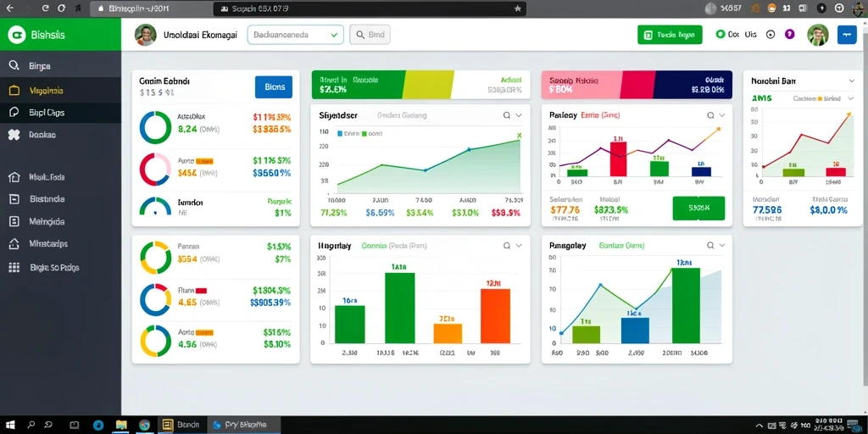The image size is (868, 434).
Task: Click the Windows Start button
Action: pos(10,426)
